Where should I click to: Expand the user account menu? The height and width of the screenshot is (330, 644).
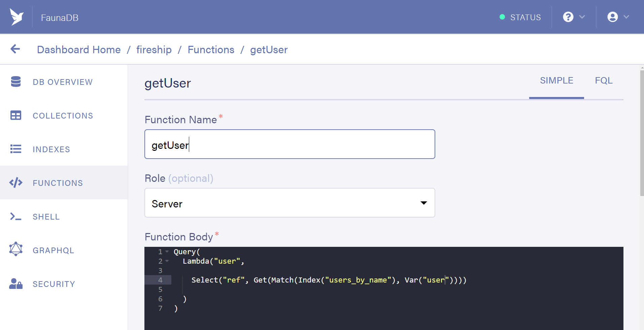[618, 17]
